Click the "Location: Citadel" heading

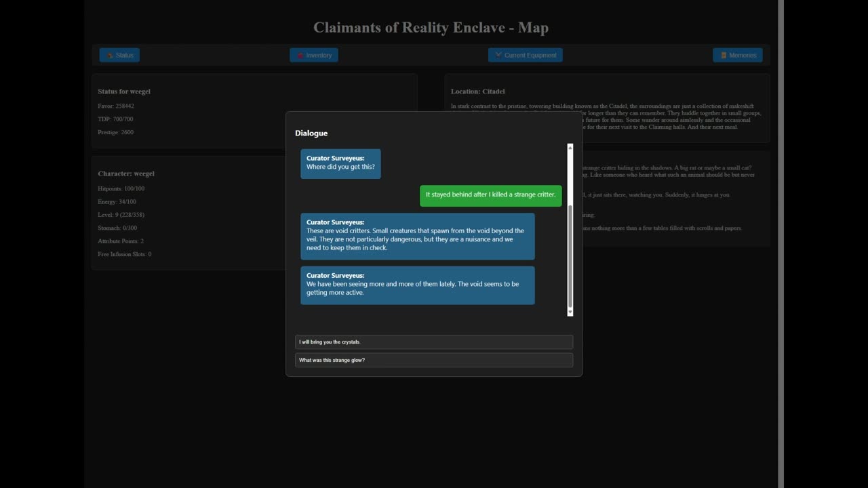478,91
